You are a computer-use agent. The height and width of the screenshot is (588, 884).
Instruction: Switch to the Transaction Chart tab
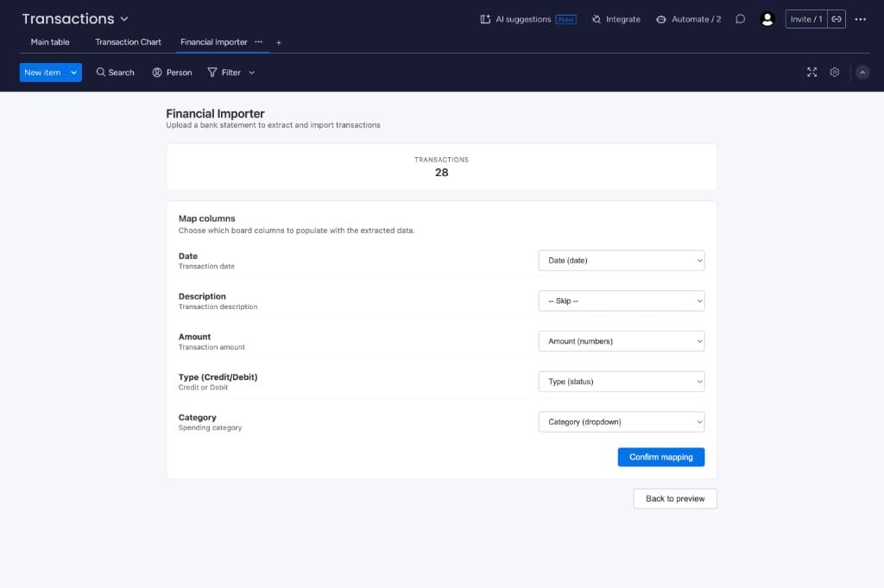click(x=129, y=42)
